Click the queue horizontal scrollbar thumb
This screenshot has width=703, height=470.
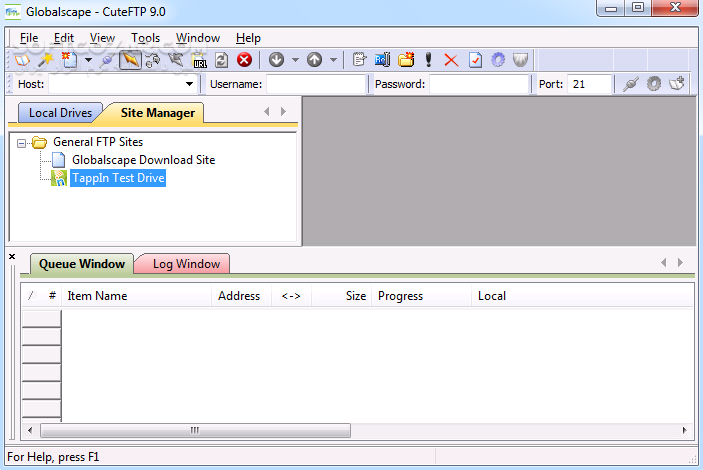195,431
